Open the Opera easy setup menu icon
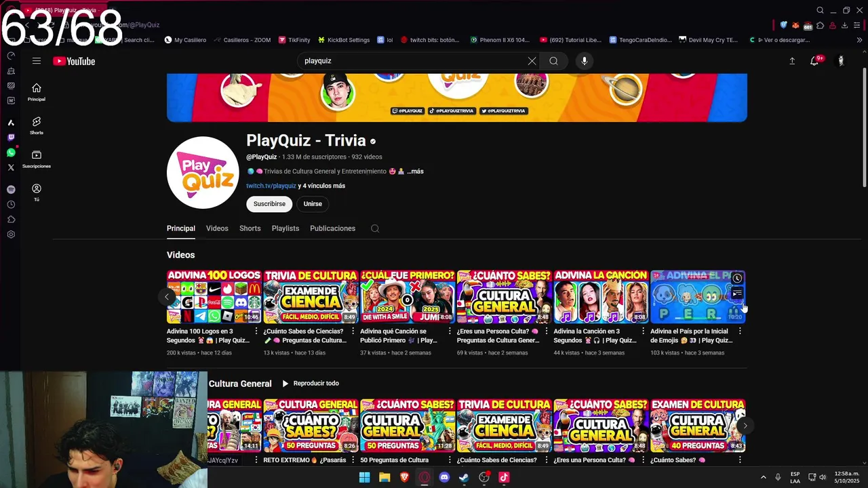This screenshot has height=488, width=868. point(856,25)
